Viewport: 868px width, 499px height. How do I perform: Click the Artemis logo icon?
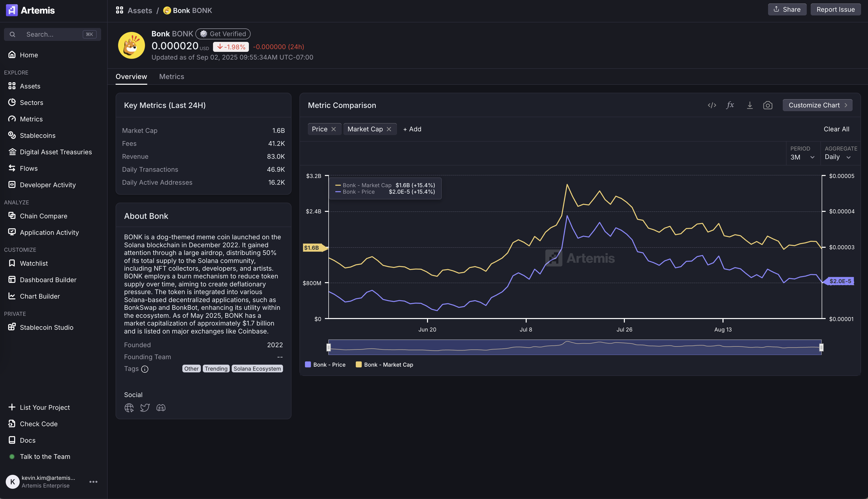coord(12,10)
